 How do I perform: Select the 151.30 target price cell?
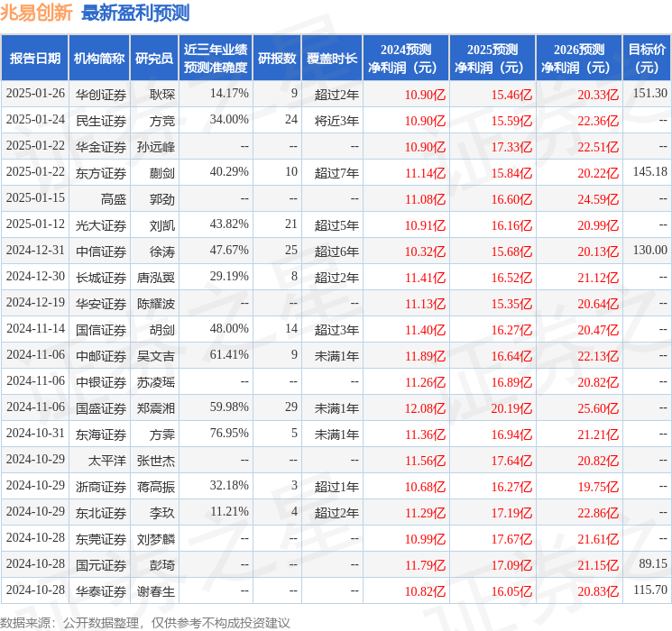649,94
